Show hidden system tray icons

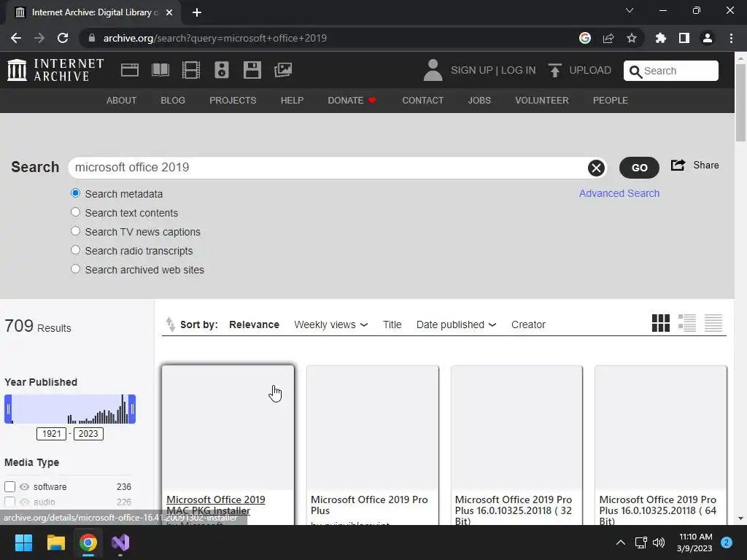pos(621,542)
